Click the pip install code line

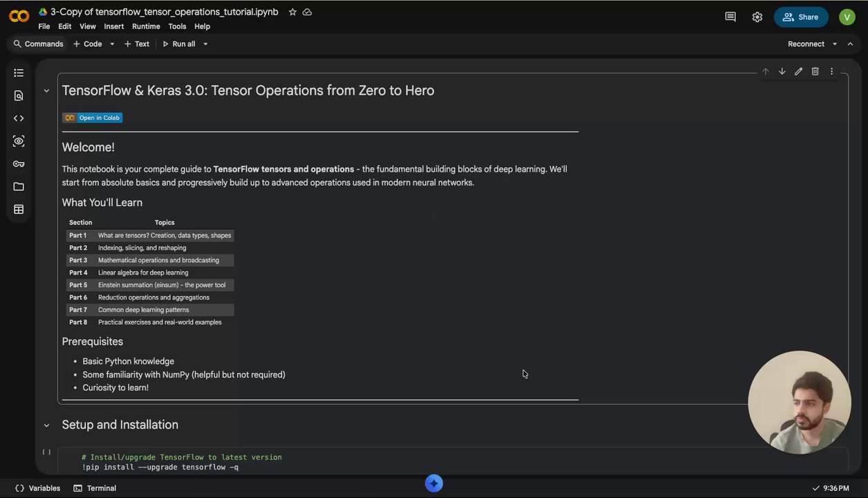160,468
